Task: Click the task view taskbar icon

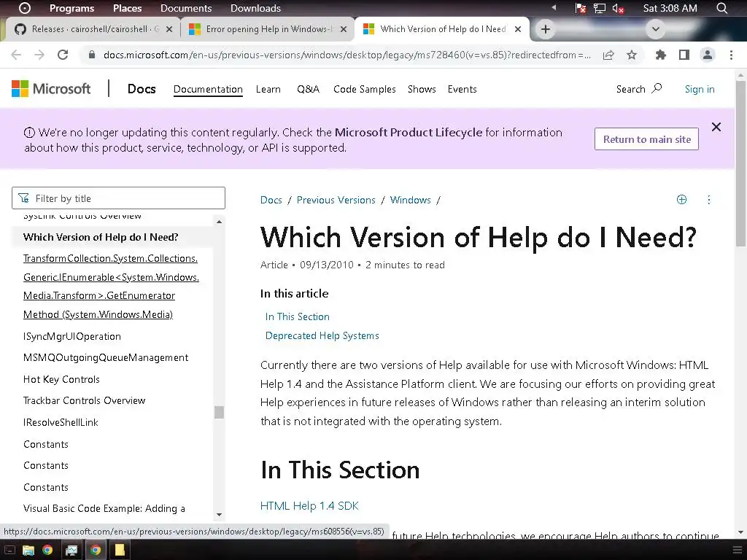Action: tap(9, 550)
